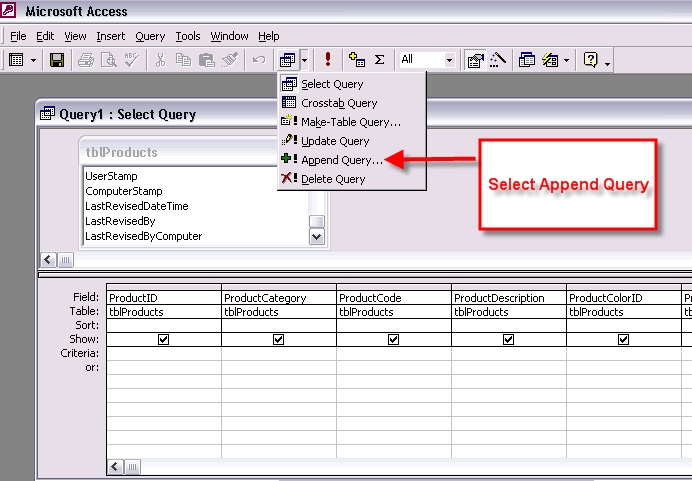Screen dimensions: 692x481
Task: Open the Properties toolbar icon
Action: point(475,60)
